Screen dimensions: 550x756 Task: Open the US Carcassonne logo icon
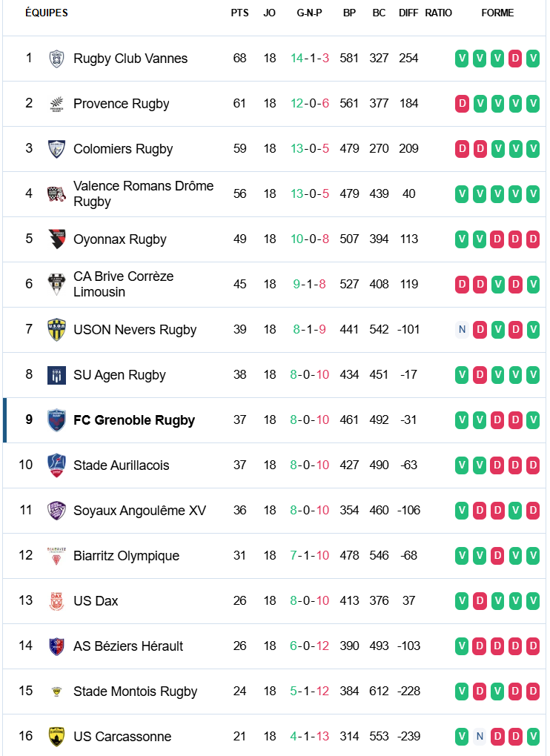tap(56, 737)
